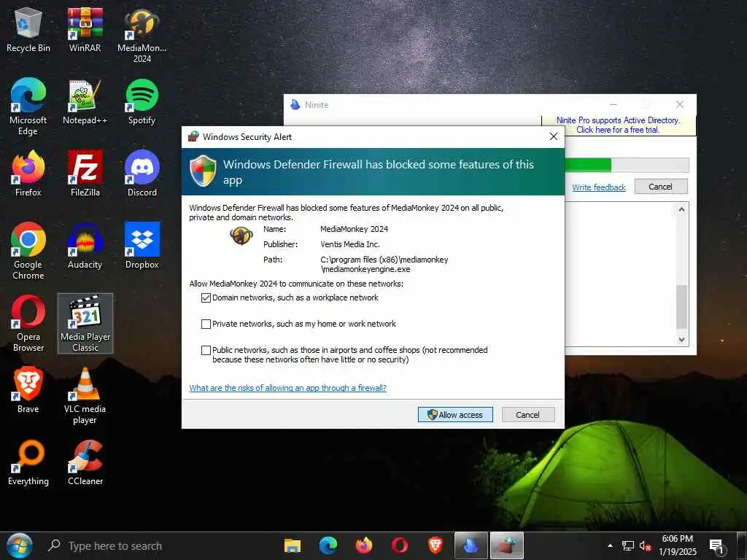This screenshot has height=560, width=747.
Task: Click Write feedback link in Ninite
Action: point(599,187)
